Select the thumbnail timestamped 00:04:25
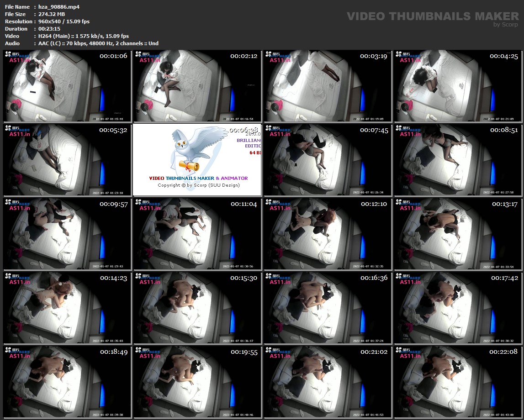Viewport: 524px width, 420px height. pos(458,86)
